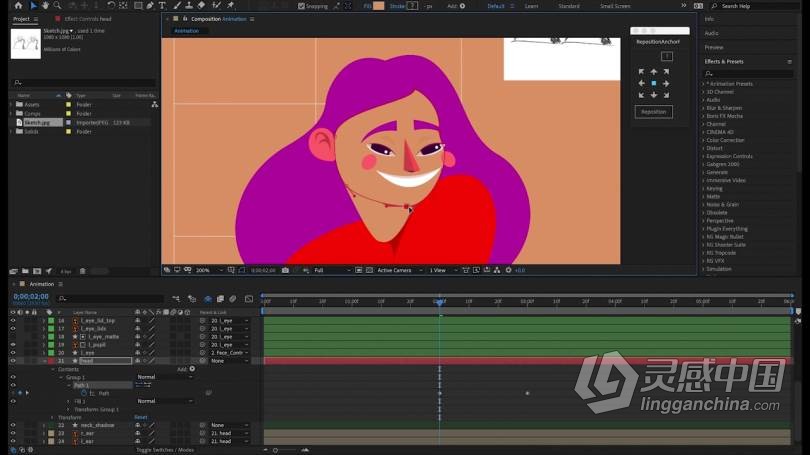Switch to the Project panel tab
This screenshot has height=455, width=810.
[22, 19]
